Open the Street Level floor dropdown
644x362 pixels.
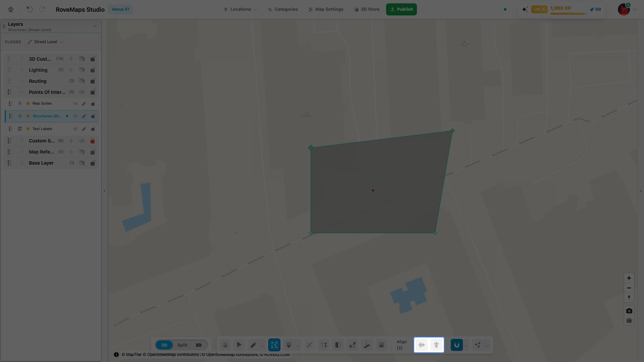tap(46, 42)
